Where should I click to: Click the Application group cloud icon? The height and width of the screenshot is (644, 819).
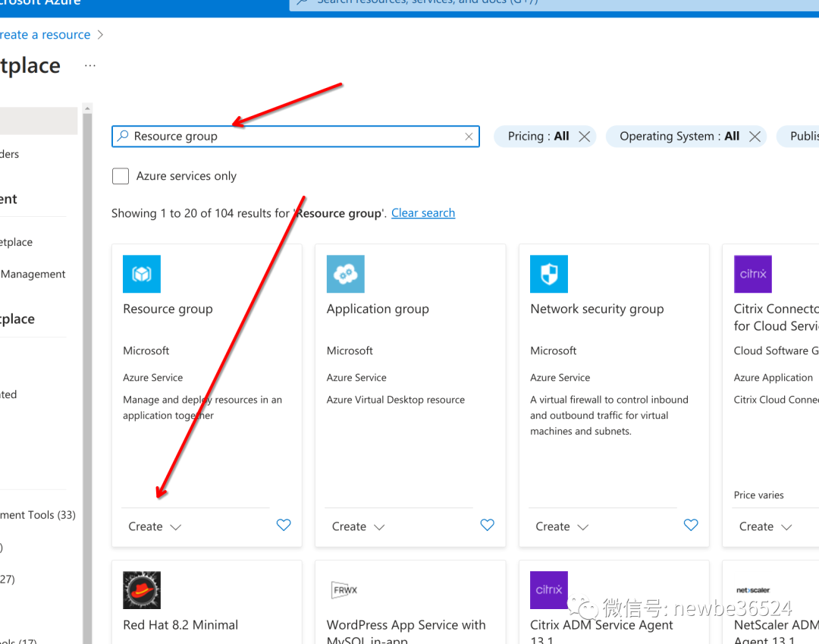[x=345, y=274]
